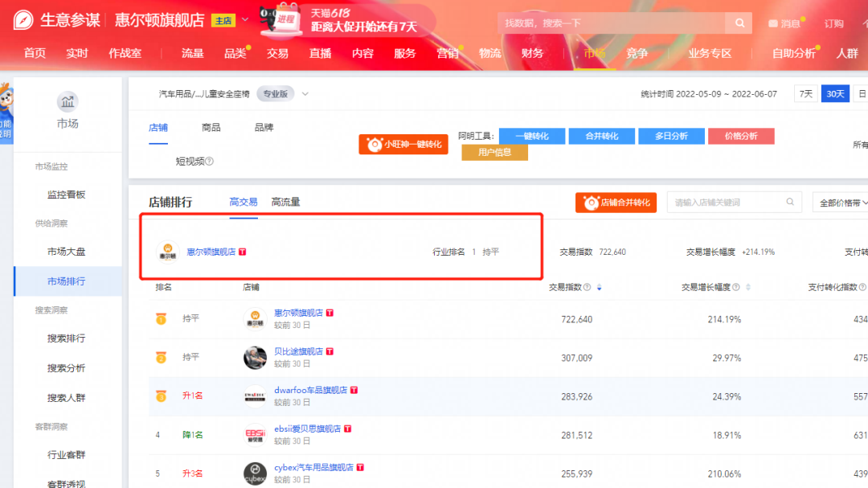This screenshot has height=488, width=868.
Task: Click rank 3 medal icon
Action: tap(161, 396)
